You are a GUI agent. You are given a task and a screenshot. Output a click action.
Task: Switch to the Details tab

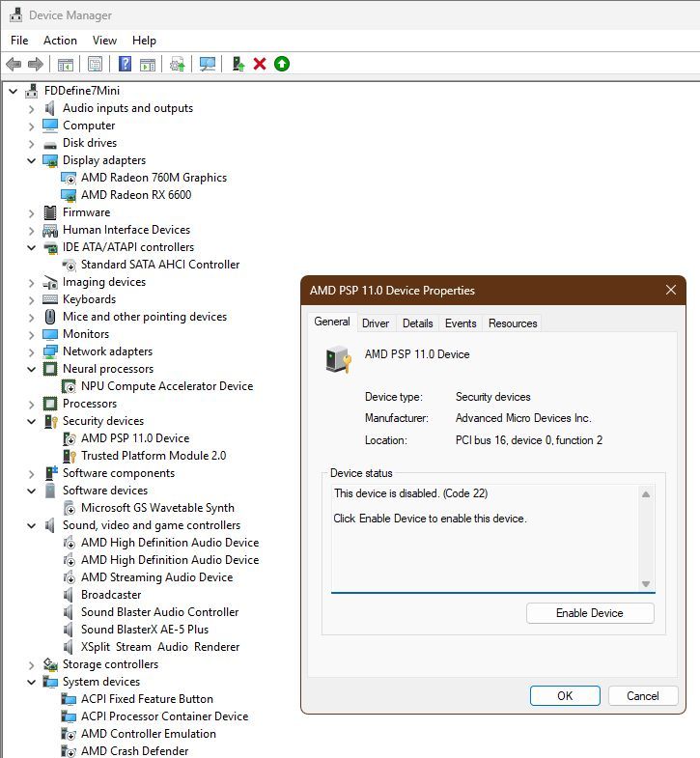[x=418, y=323]
